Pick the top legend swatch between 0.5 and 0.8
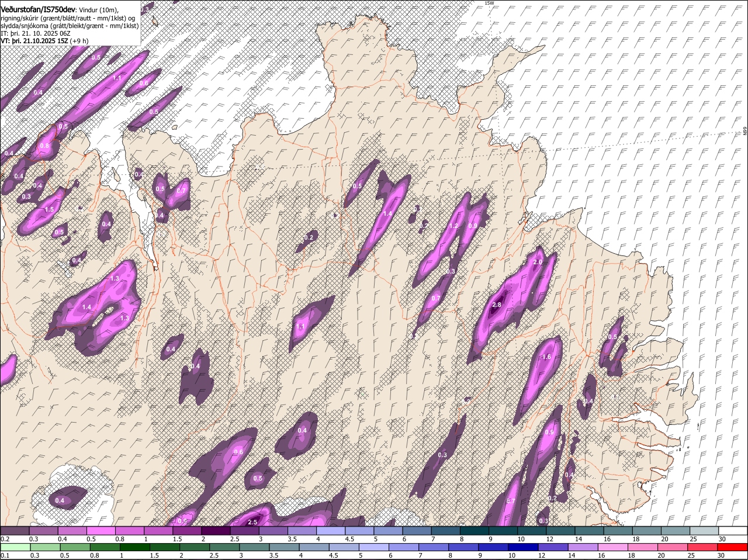 tap(101, 530)
